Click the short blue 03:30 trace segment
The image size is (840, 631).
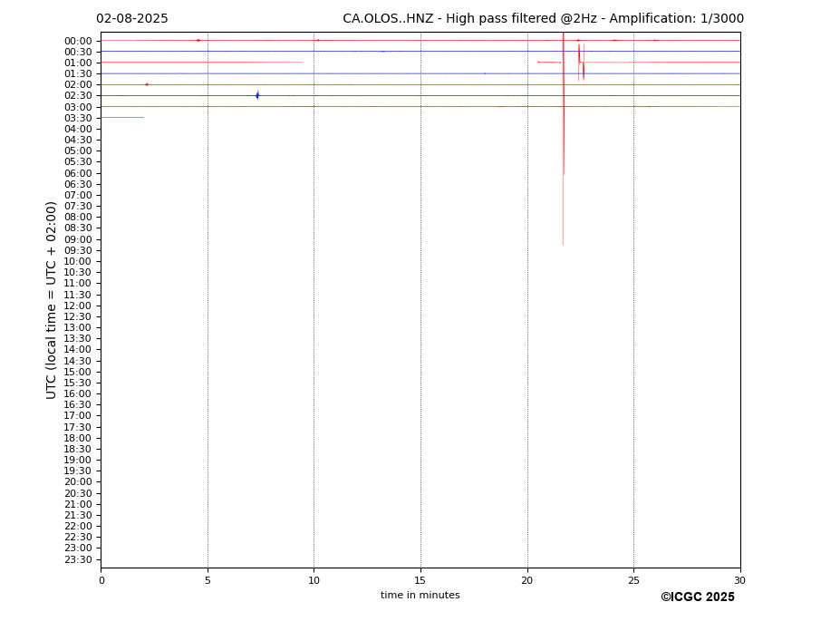point(122,118)
